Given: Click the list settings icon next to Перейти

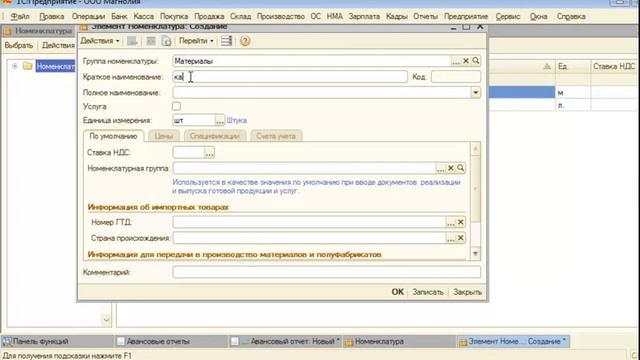Looking at the screenshot, I should pyautogui.click(x=227, y=41).
